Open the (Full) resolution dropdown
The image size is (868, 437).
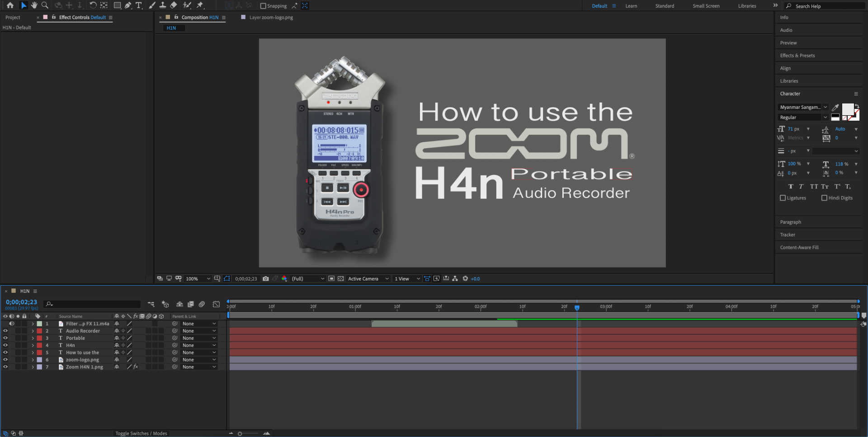[308, 279]
